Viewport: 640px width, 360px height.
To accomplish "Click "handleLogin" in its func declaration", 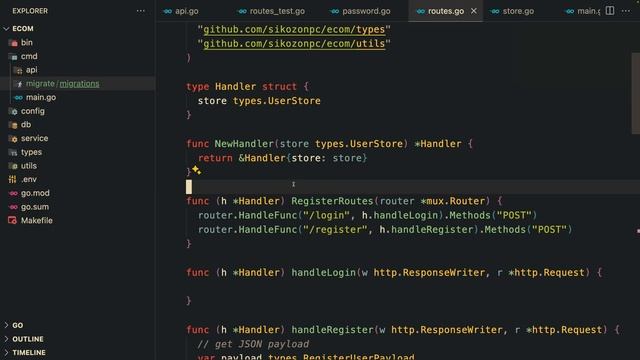I will 323,272.
